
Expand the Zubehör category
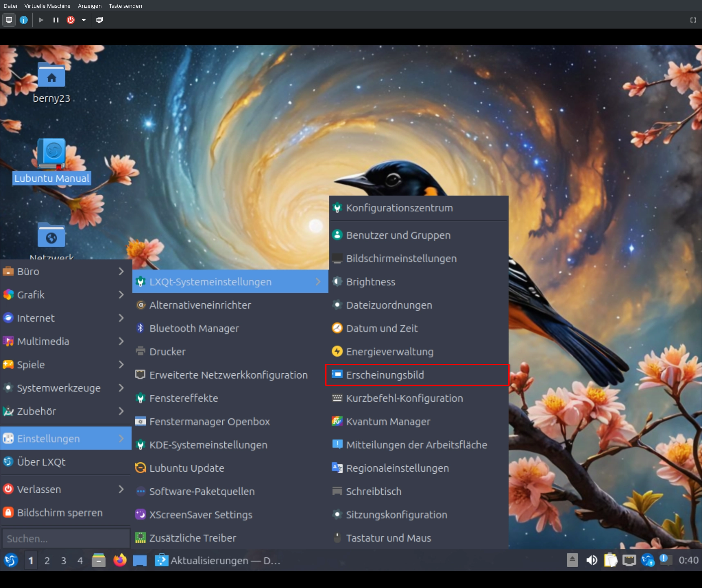coord(66,411)
